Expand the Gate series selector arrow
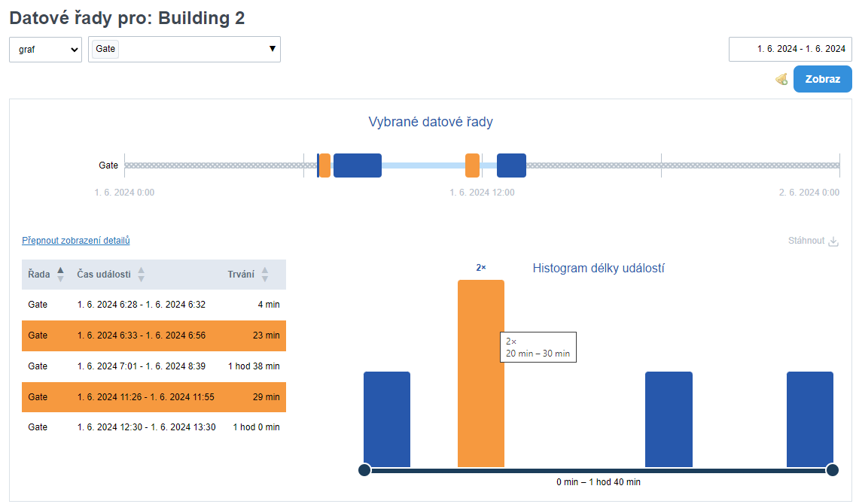The image size is (856, 504). (x=272, y=49)
